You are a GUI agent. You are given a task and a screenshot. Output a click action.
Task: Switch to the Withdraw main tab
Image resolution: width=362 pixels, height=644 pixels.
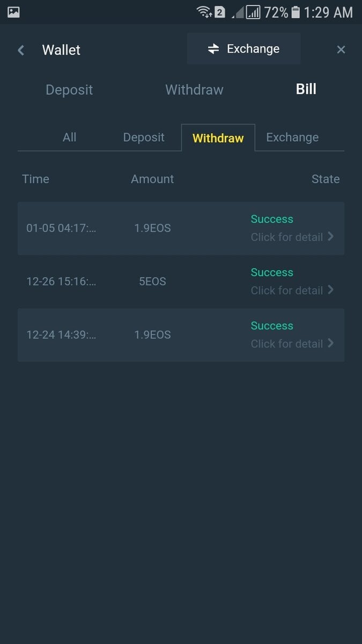click(x=194, y=90)
